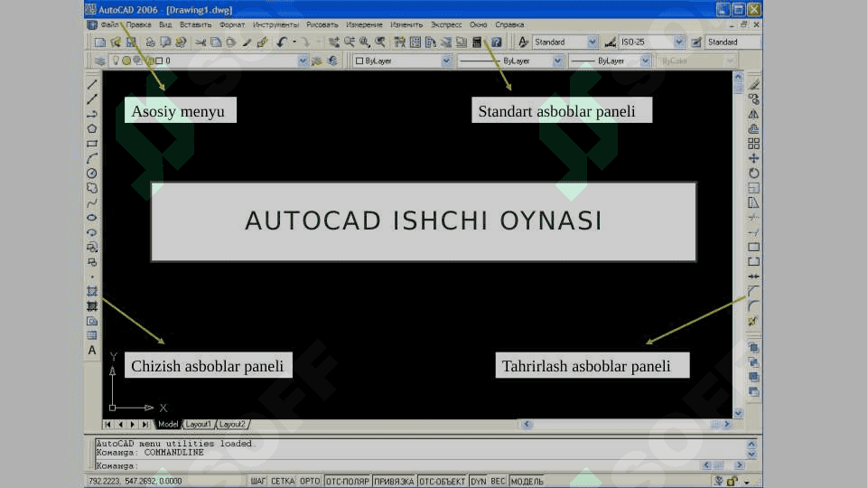868x488 pixels.
Task: Toggle ОТС-ПОЛЯР polar tracking
Action: (x=347, y=482)
